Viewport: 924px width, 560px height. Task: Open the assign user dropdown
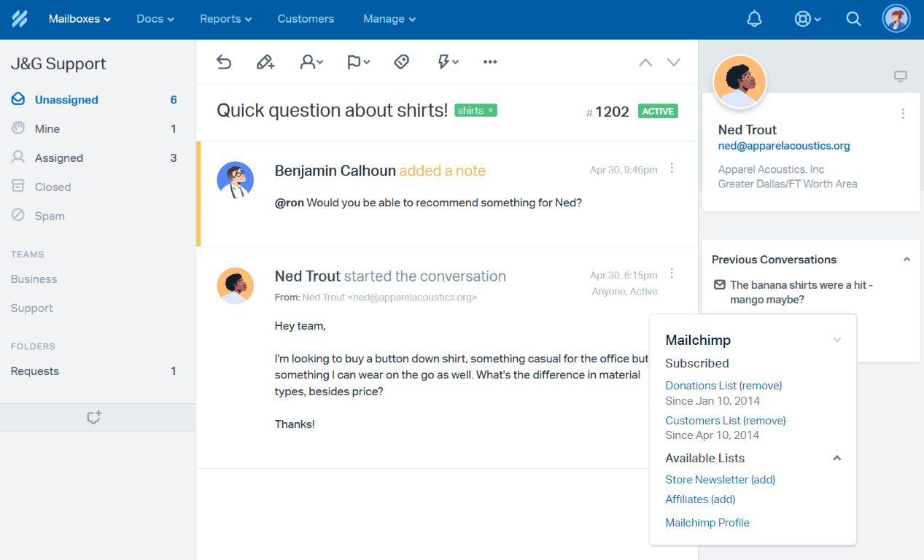(x=311, y=63)
